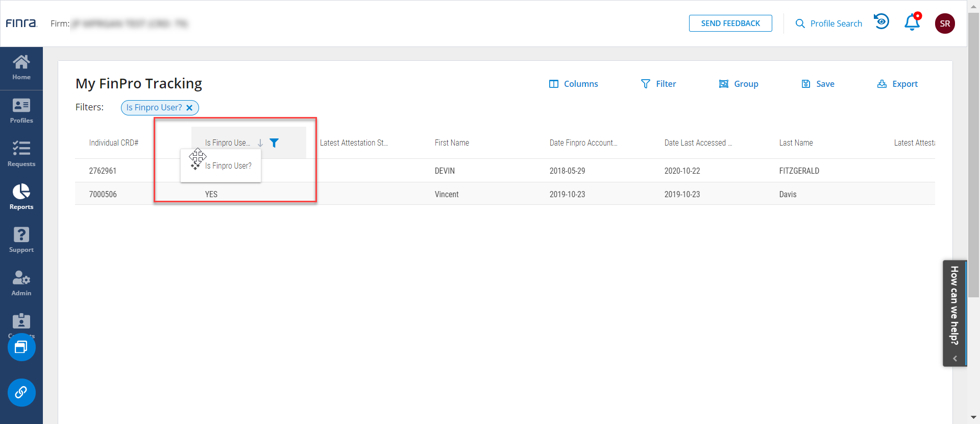Open the Reports section
Viewport: 980px width, 424px height.
pos(21,197)
